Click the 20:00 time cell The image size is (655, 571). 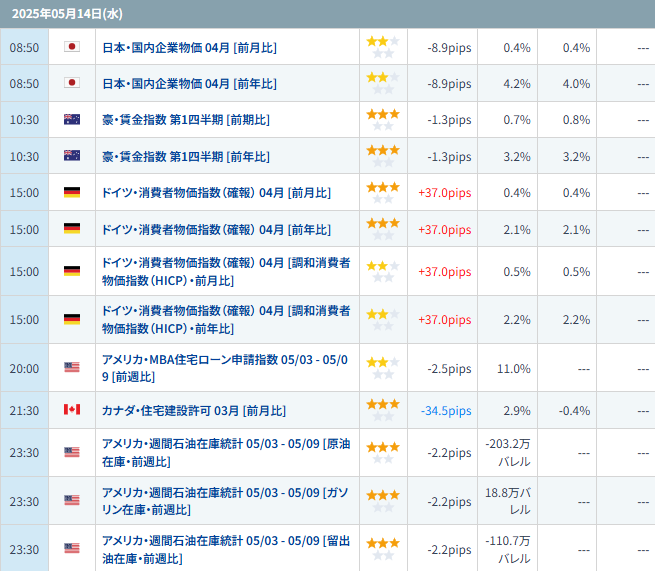24,368
